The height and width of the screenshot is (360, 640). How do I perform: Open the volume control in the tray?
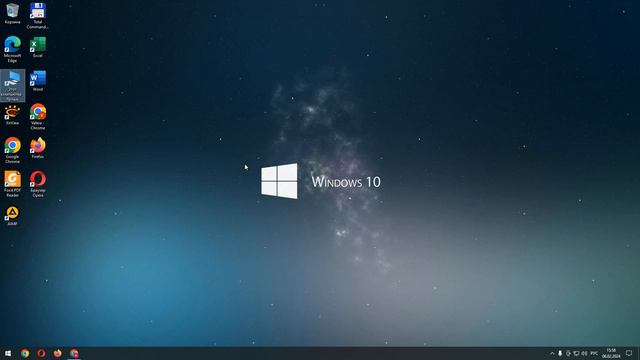click(x=584, y=353)
